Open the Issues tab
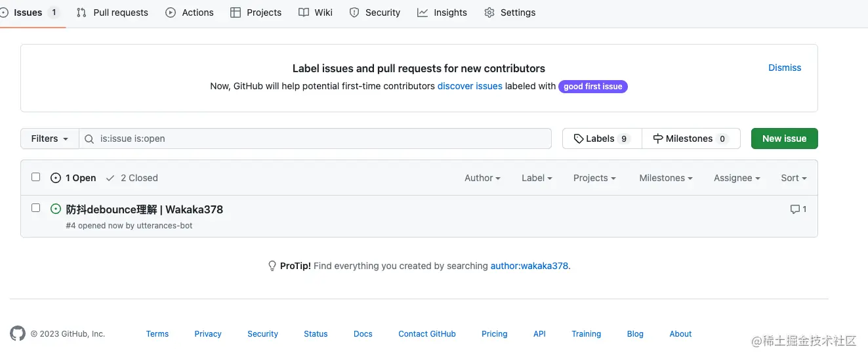The width and height of the screenshot is (868, 359). click(30, 12)
